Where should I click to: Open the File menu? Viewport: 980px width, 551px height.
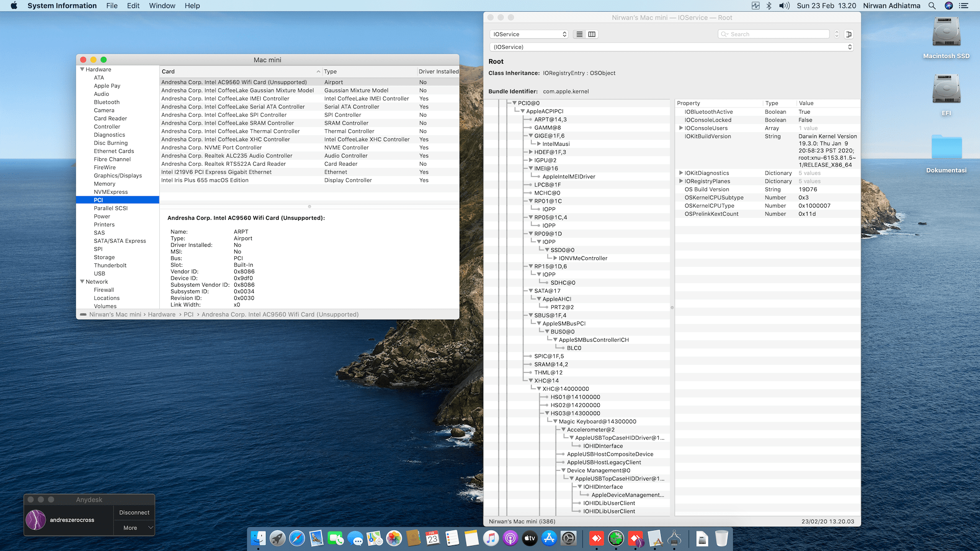(112, 6)
